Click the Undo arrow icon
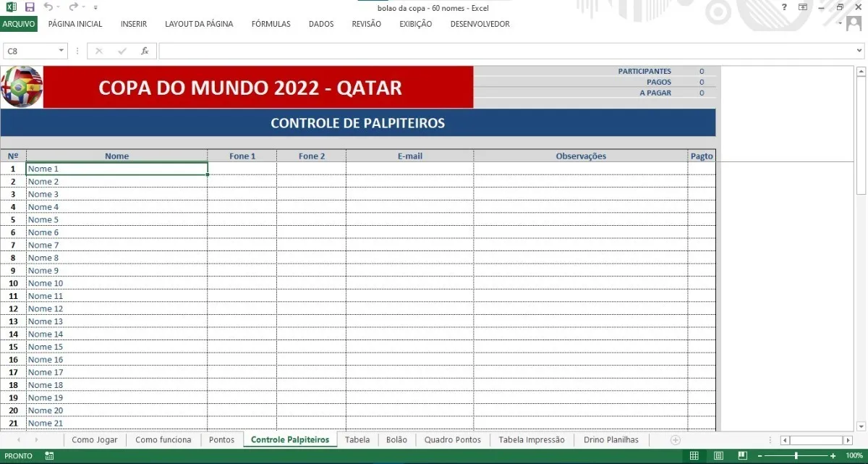 48,7
